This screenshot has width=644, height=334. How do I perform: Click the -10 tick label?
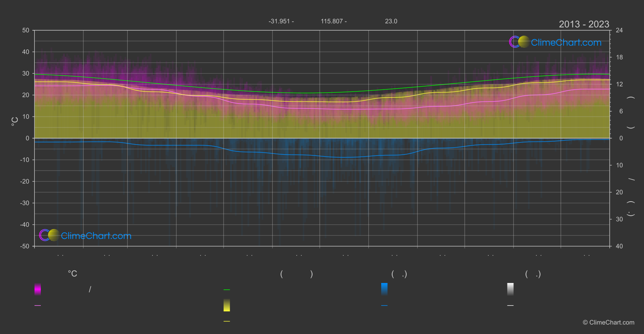tap(25, 160)
